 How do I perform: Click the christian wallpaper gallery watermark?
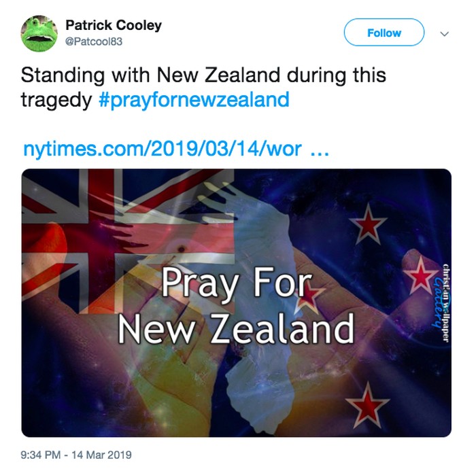point(441,303)
